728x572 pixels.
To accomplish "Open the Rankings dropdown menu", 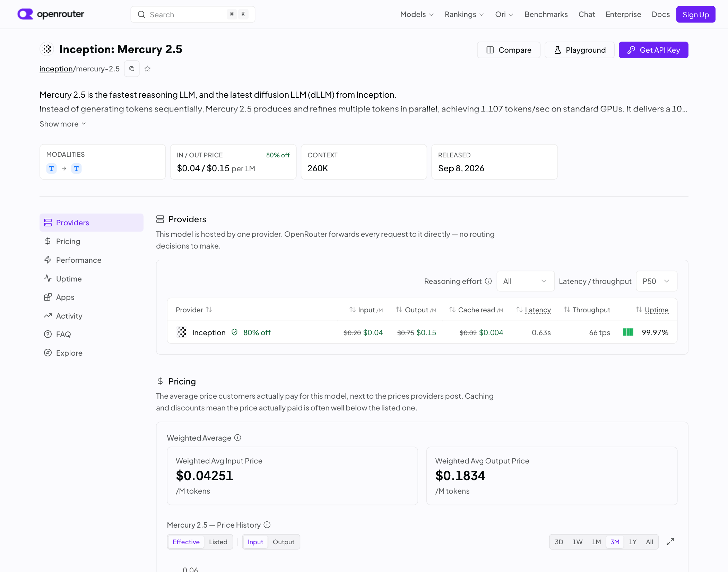I will [464, 14].
